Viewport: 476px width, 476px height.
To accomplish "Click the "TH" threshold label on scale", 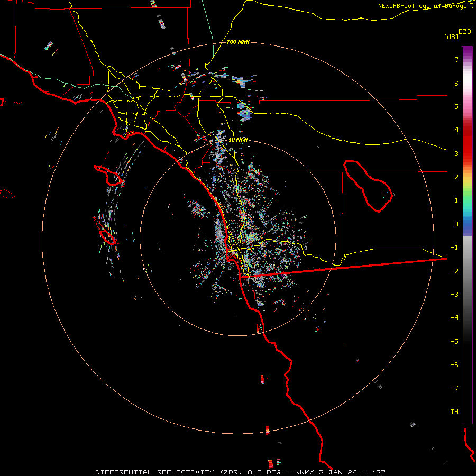I will pos(454,412).
